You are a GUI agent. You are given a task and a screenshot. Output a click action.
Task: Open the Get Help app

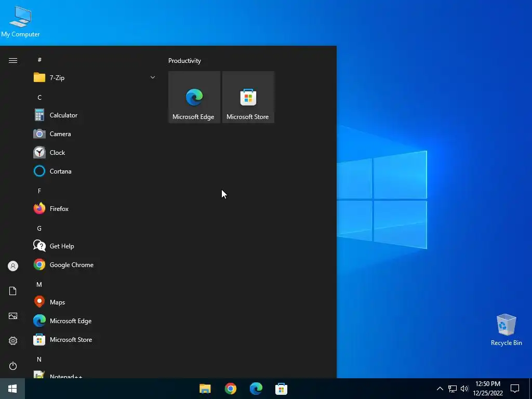point(95,246)
